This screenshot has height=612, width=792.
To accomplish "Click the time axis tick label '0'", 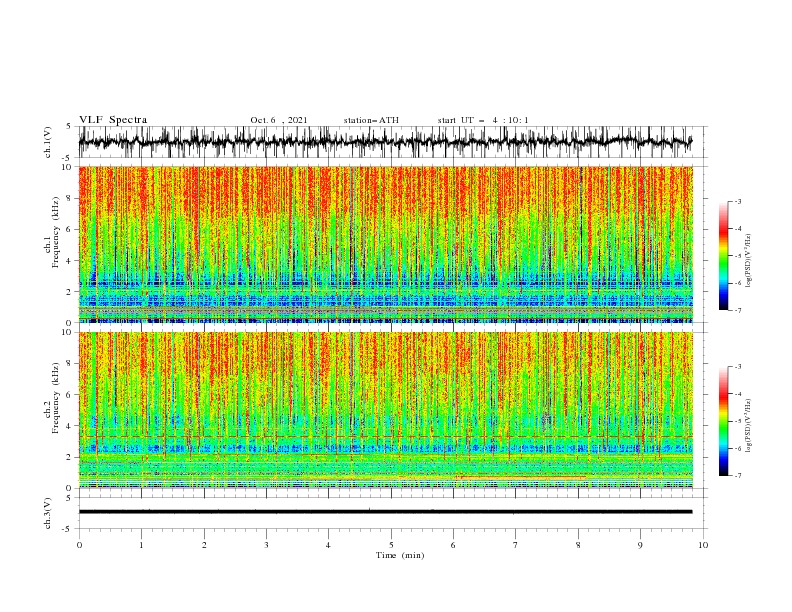I will tap(79, 545).
